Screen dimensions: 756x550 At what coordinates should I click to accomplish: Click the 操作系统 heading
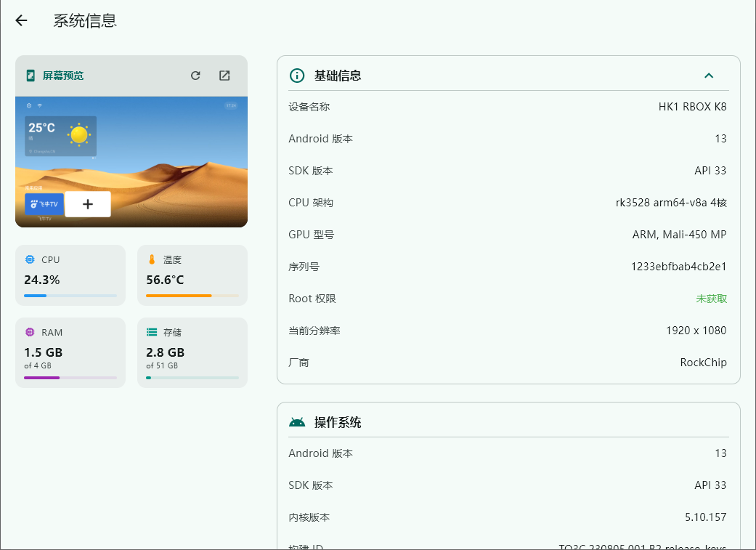click(x=338, y=423)
